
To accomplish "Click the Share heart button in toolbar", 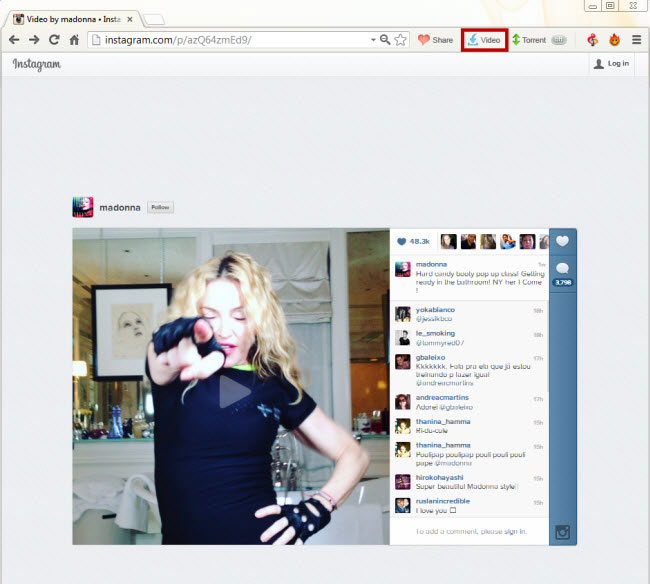I will [435, 40].
